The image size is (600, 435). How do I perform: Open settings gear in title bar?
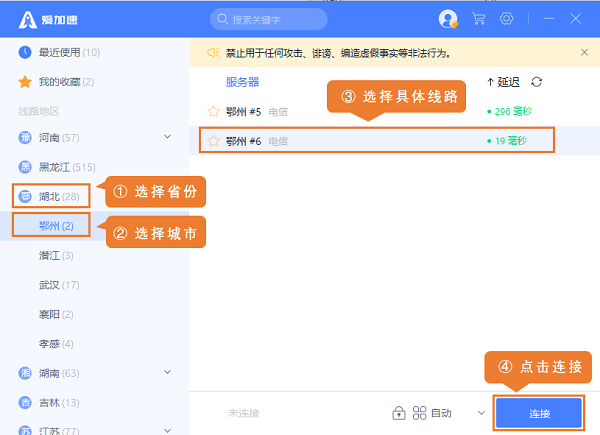pos(506,18)
